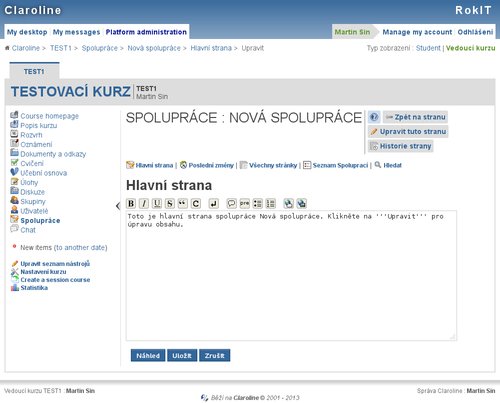Click inside the wiki content text area

pos(291,276)
